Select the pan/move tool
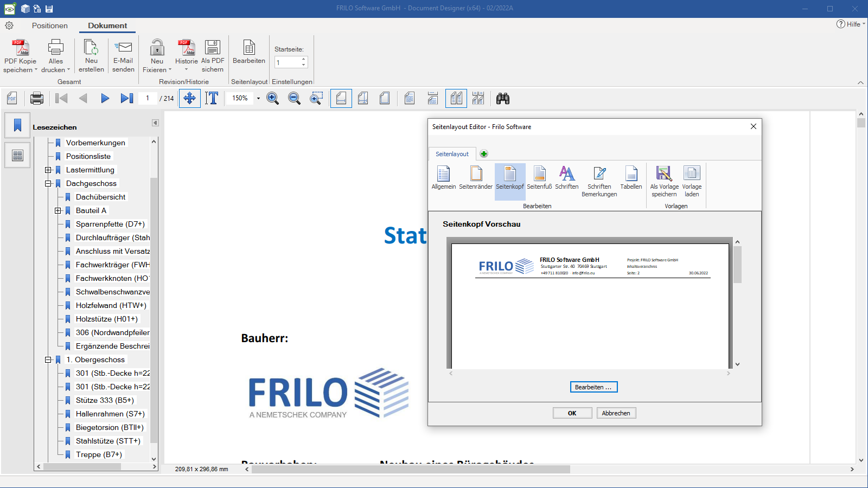The image size is (868, 488). (x=190, y=98)
